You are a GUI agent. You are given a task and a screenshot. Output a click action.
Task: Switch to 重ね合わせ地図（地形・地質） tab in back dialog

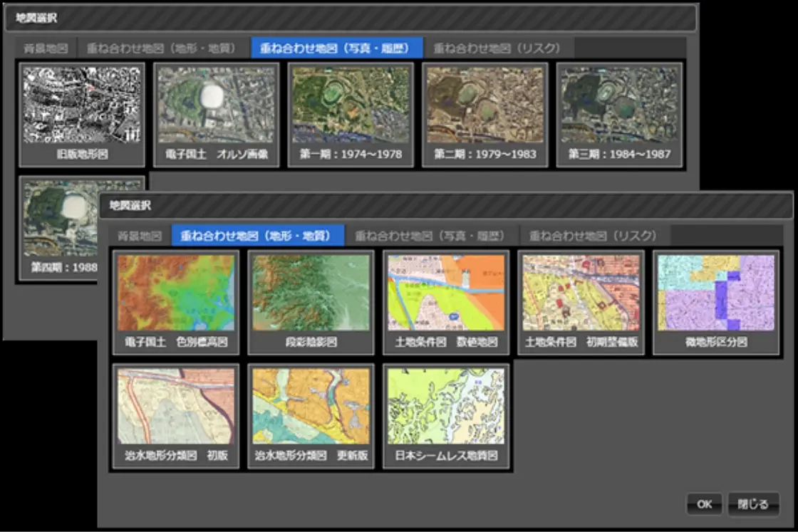[x=161, y=48]
